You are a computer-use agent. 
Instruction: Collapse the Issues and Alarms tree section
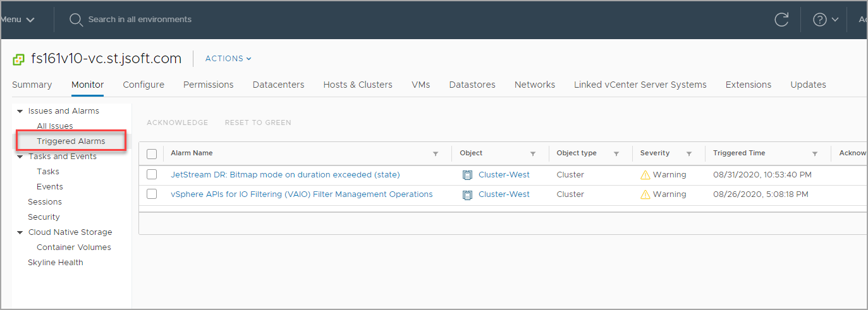click(20, 111)
